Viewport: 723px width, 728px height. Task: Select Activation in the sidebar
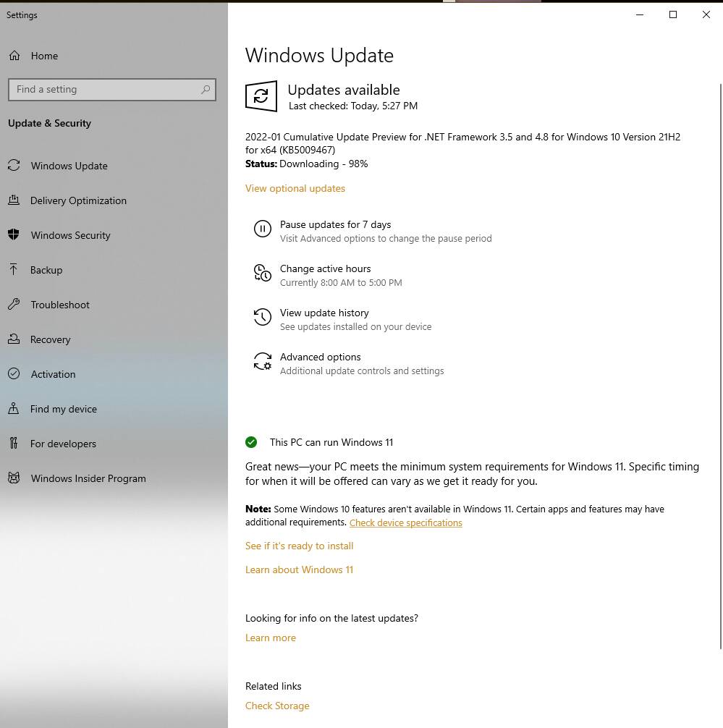pos(53,374)
